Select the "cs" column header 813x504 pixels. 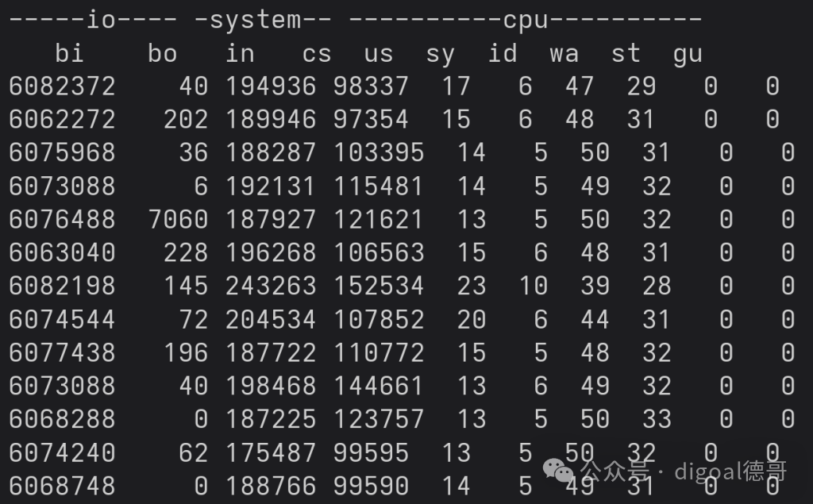317,53
